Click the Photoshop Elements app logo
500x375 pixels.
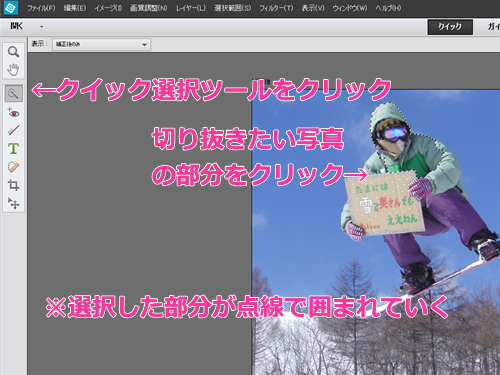[11, 8]
